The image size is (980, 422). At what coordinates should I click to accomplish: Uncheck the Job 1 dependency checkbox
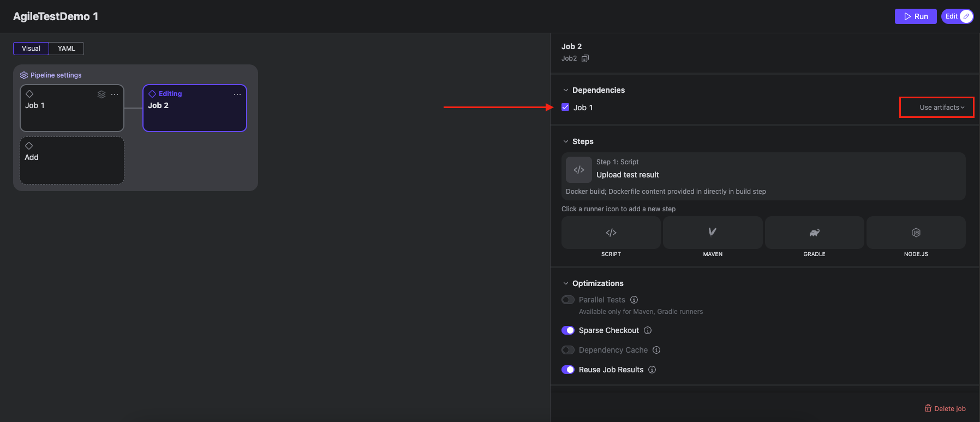click(565, 108)
